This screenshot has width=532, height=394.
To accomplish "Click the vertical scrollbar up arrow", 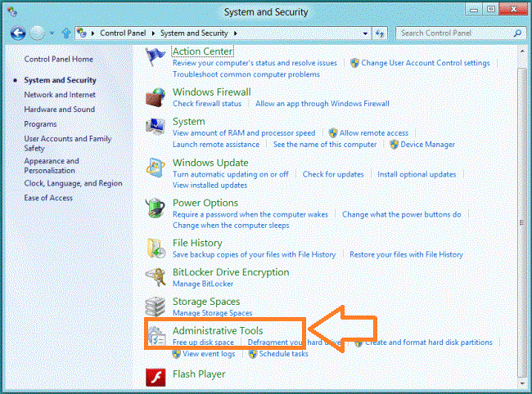I will (x=522, y=51).
